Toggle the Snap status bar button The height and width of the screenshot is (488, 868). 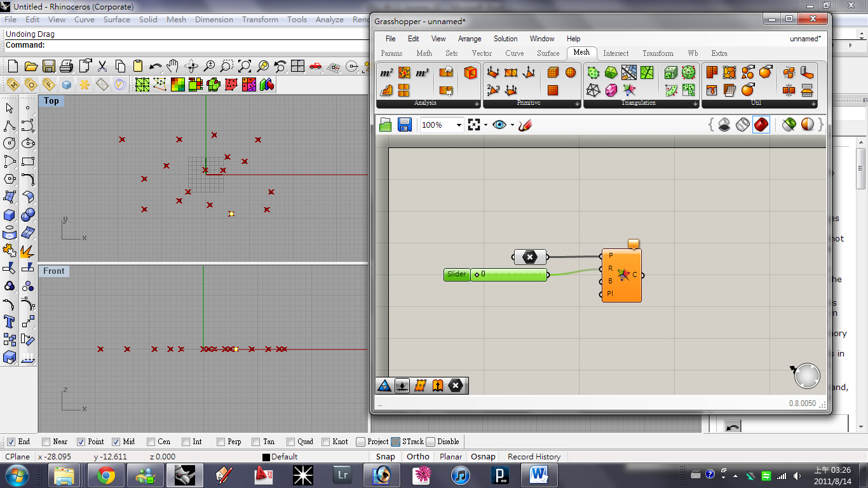385,456
